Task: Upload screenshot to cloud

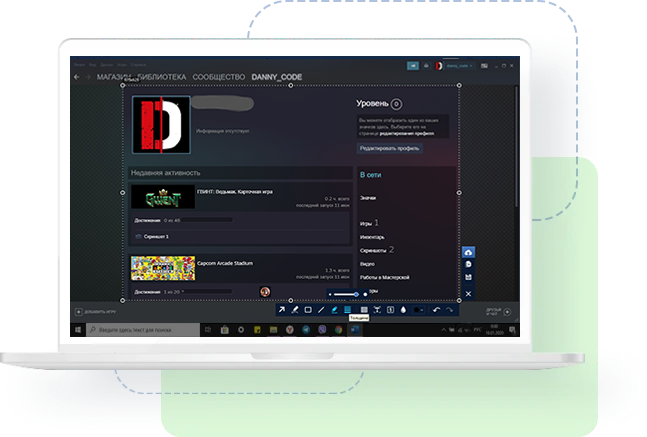Action: pyautogui.click(x=468, y=253)
